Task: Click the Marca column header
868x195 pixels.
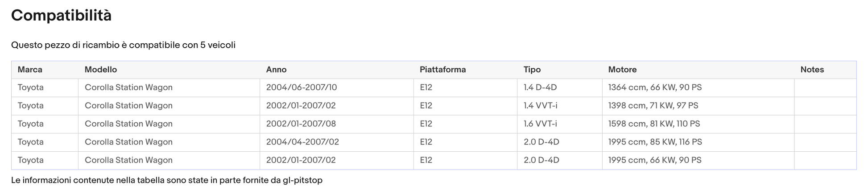Action: click(45, 70)
